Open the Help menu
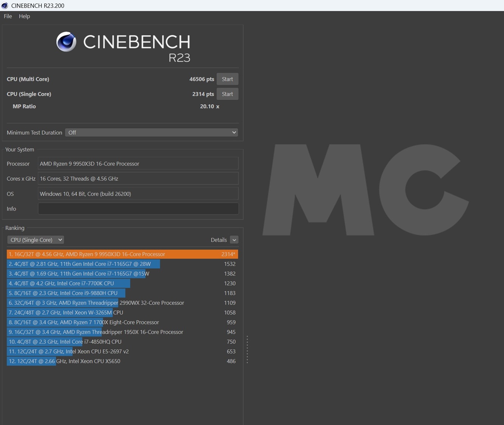Viewport: 504px width, 425px height. [24, 16]
